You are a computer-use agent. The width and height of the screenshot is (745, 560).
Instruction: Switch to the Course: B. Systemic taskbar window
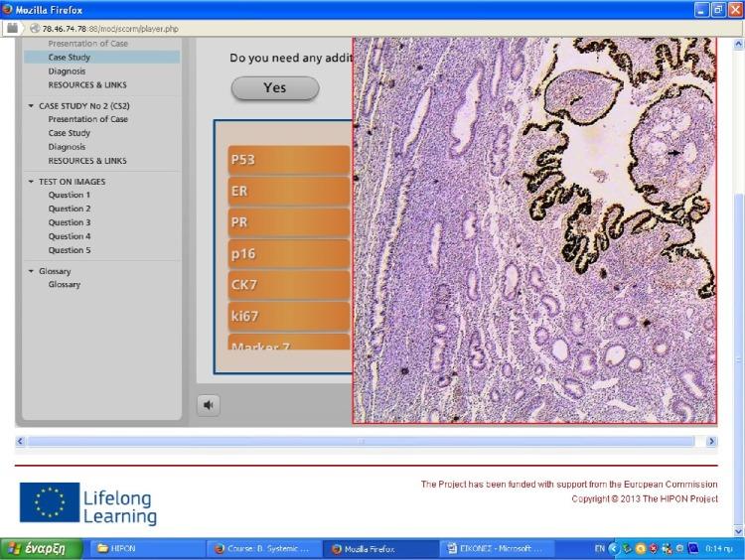coord(263,549)
